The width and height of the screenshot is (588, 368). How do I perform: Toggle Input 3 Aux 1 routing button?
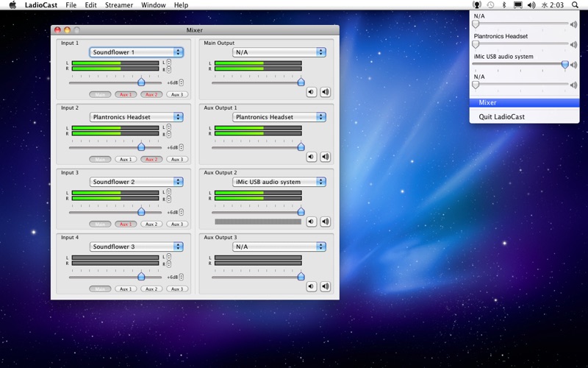coord(126,224)
